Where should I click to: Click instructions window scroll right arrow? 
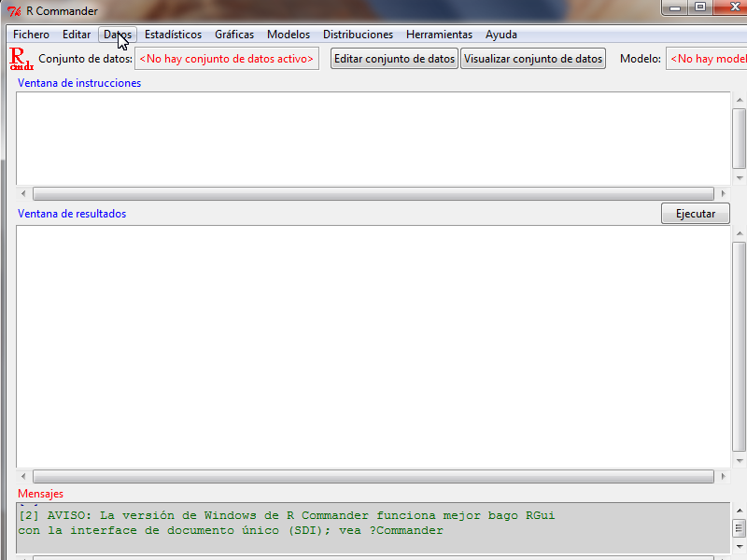723,194
